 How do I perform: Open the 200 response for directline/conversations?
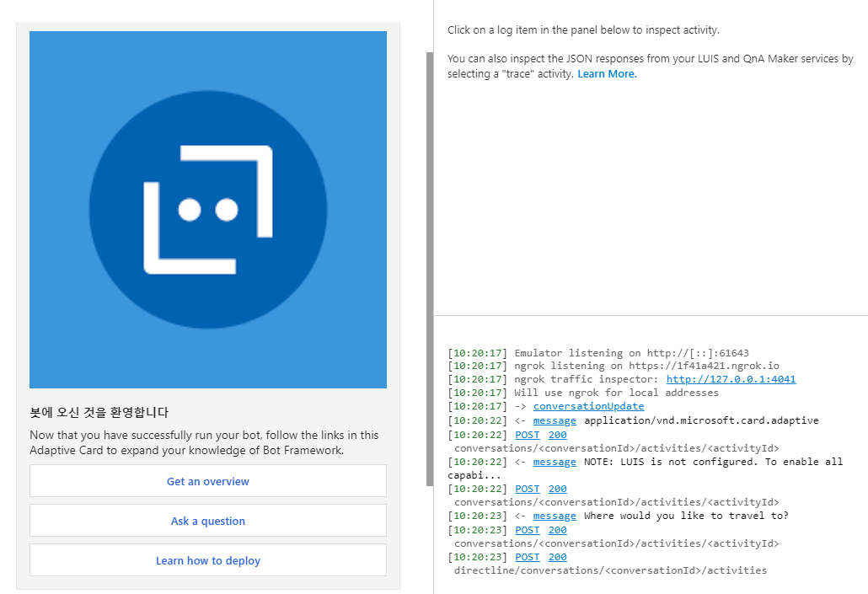(x=557, y=558)
